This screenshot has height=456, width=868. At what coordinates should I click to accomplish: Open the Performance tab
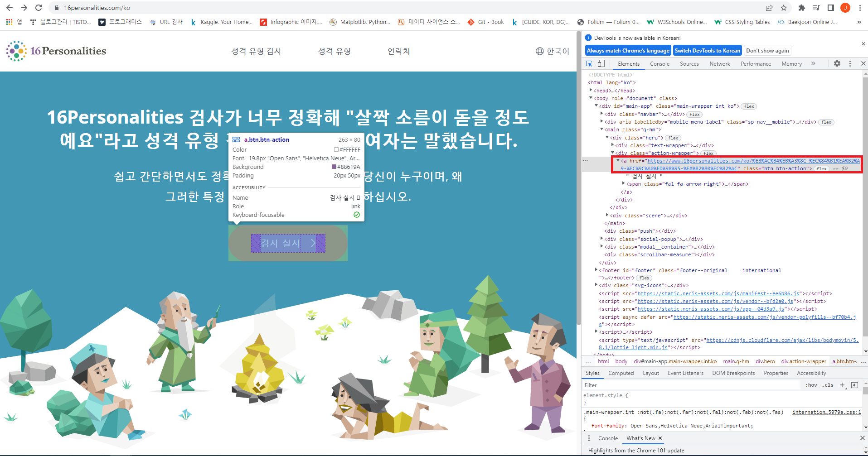coord(756,64)
